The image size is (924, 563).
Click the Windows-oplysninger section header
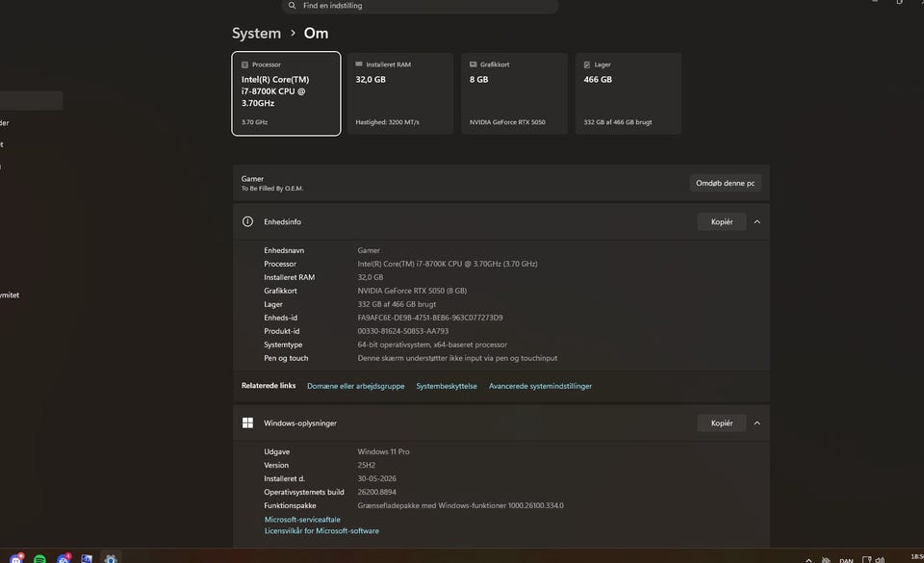tap(501, 423)
